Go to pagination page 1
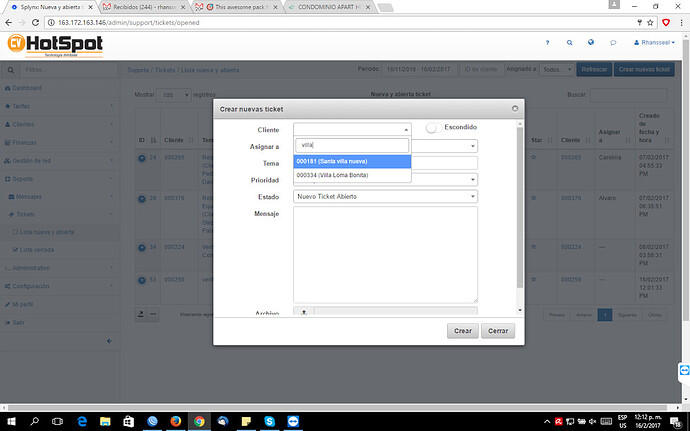This screenshot has height=431, width=690. 605,315
